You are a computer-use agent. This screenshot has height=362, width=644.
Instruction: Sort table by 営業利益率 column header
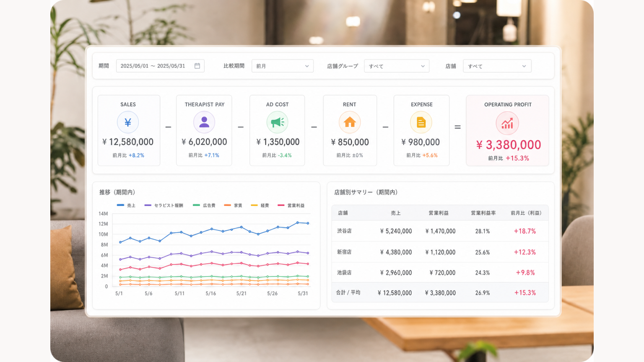[x=483, y=213]
